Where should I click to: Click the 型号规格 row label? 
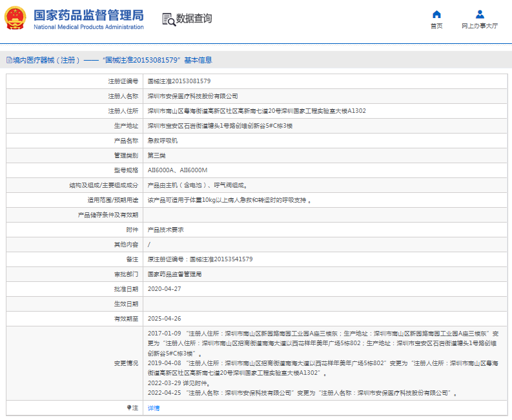pos(127,170)
